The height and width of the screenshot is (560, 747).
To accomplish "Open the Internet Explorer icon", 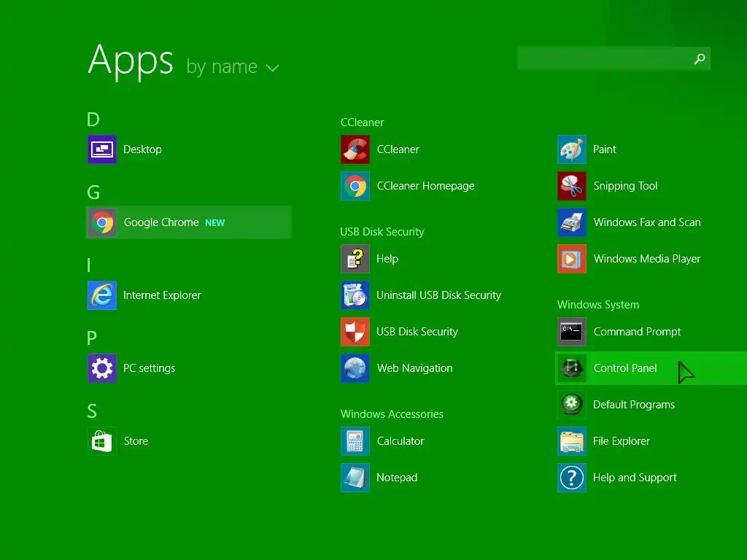I will pyautogui.click(x=102, y=295).
